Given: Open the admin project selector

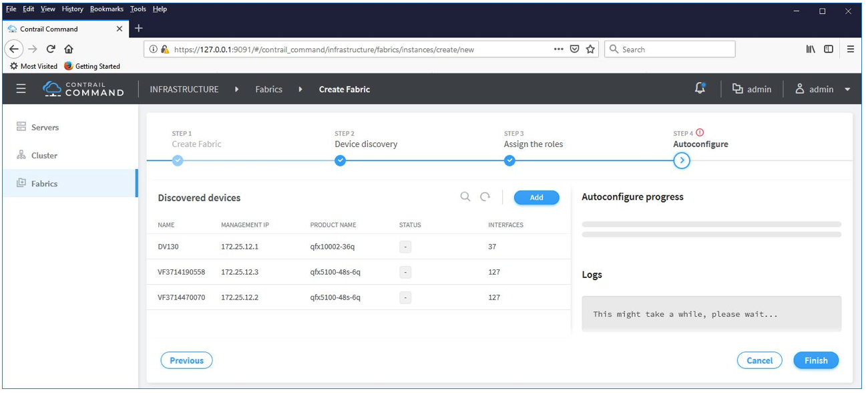Looking at the screenshot, I should pos(752,89).
